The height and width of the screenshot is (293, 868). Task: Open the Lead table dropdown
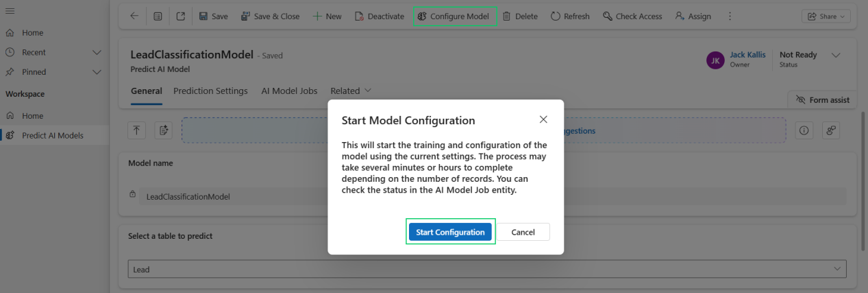[836, 270]
